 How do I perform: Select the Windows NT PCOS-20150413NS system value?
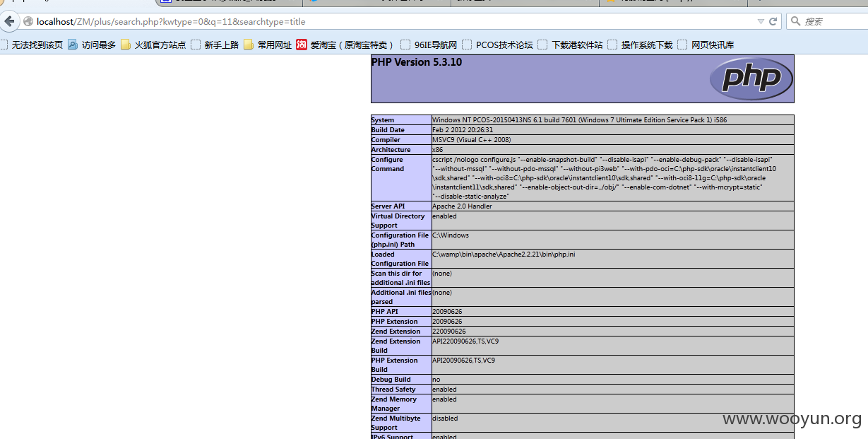point(579,120)
